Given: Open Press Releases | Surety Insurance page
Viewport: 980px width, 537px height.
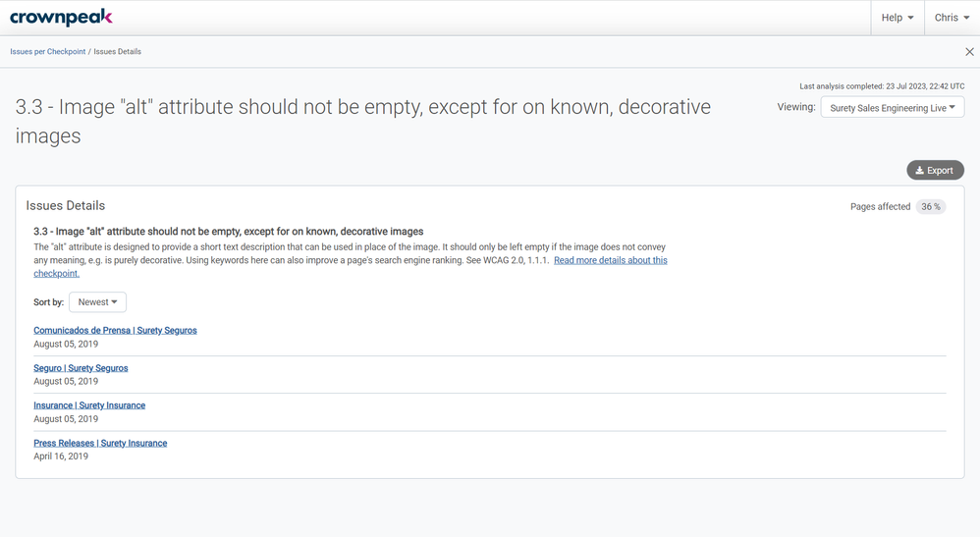Looking at the screenshot, I should [100, 443].
